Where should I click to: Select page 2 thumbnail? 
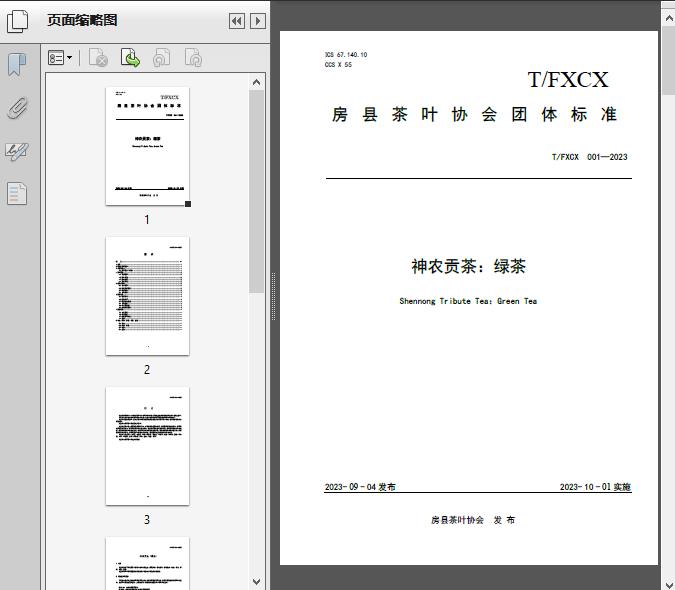pyautogui.click(x=147, y=296)
